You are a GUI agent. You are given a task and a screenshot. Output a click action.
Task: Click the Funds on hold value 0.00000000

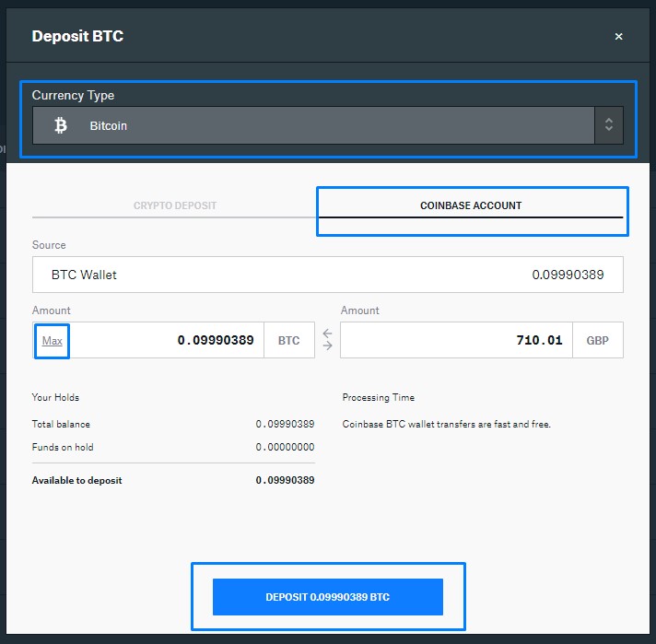click(x=285, y=447)
